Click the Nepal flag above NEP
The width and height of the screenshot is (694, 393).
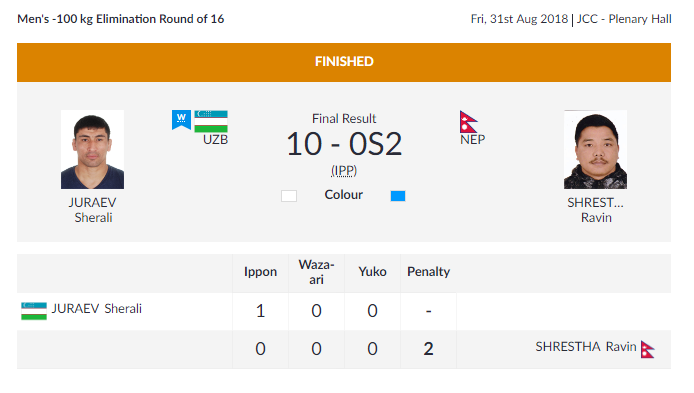tap(468, 122)
